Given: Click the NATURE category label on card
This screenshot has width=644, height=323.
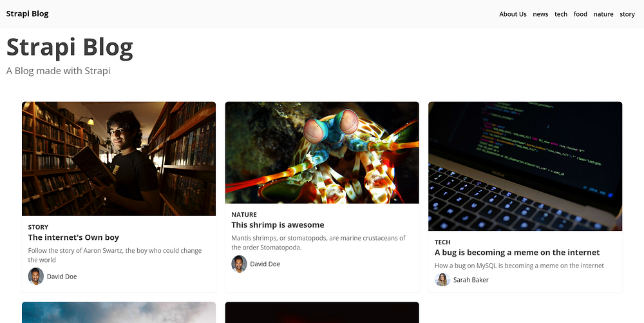Looking at the screenshot, I should point(244,215).
